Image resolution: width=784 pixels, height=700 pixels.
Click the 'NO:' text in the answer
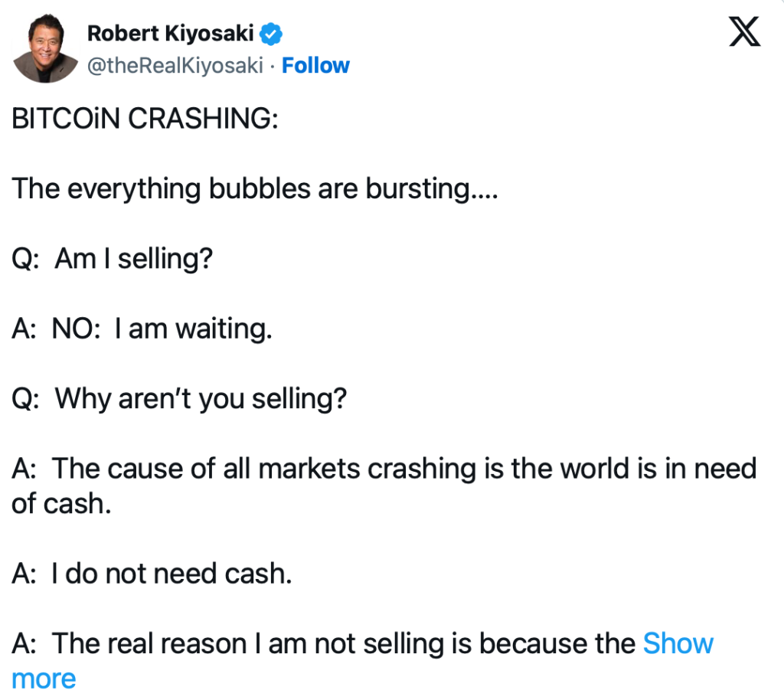[x=75, y=329]
